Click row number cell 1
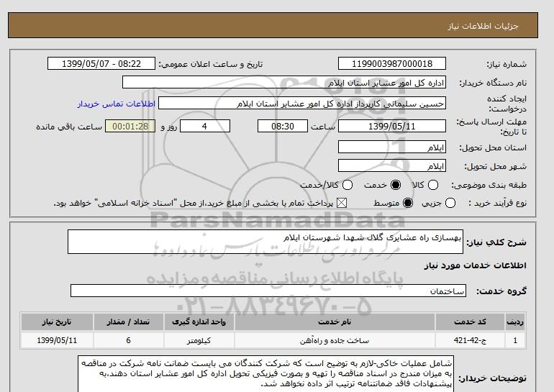The width and height of the screenshot is (554, 392). [x=515, y=340]
